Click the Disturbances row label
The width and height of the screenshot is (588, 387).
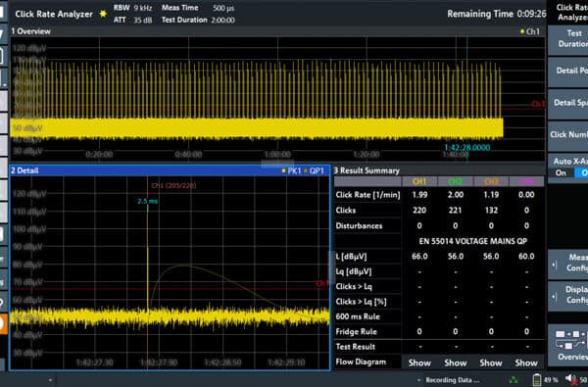(359, 225)
